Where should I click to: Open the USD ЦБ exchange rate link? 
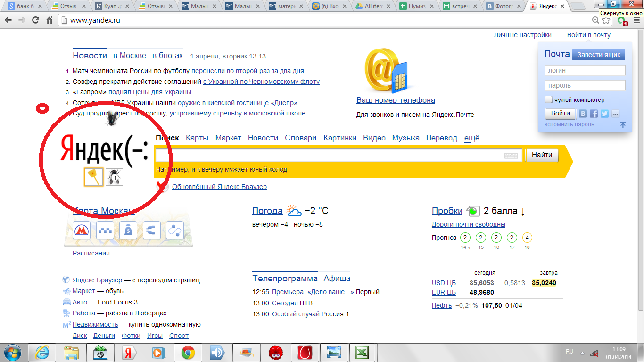(x=444, y=283)
